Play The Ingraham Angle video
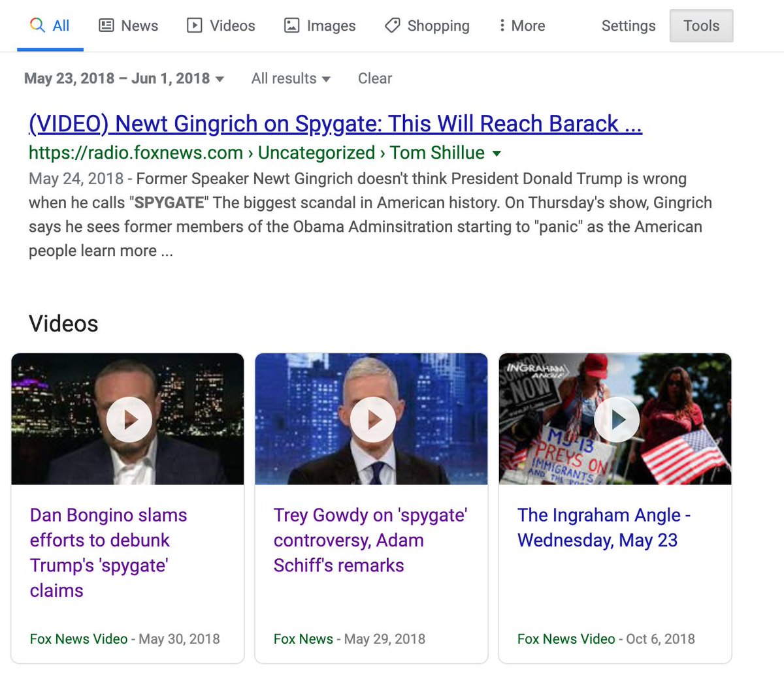The image size is (784, 694). (x=617, y=419)
